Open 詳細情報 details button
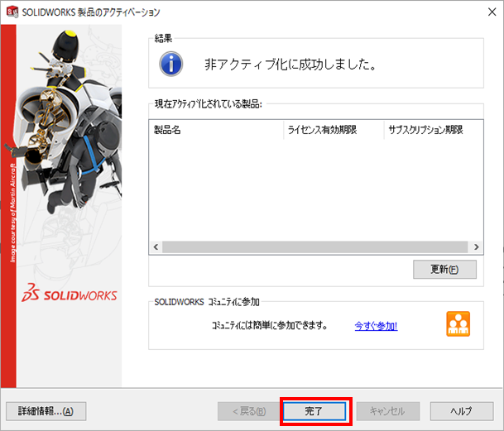This screenshot has width=504, height=431. point(46,411)
